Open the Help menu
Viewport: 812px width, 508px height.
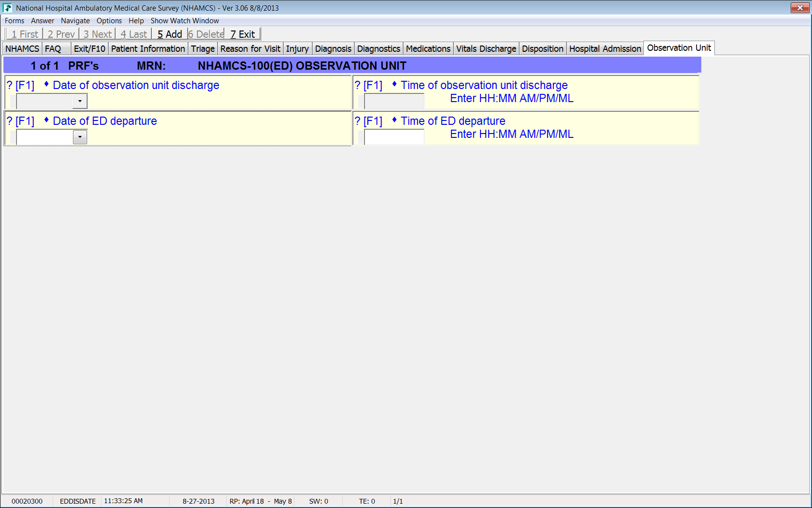tap(136, 21)
